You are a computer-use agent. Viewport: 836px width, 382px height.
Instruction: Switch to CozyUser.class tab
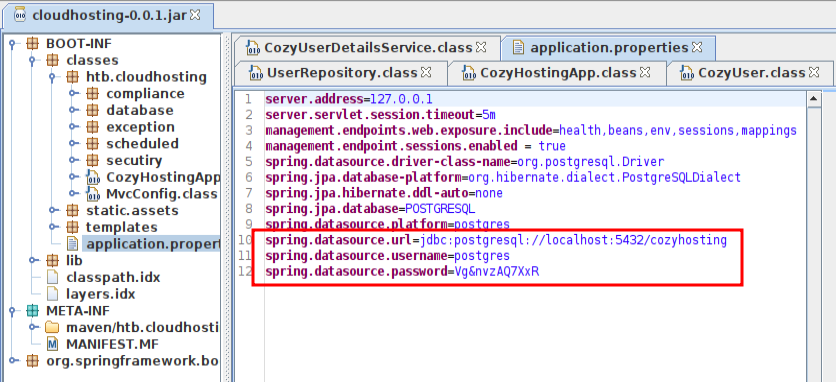click(x=751, y=73)
